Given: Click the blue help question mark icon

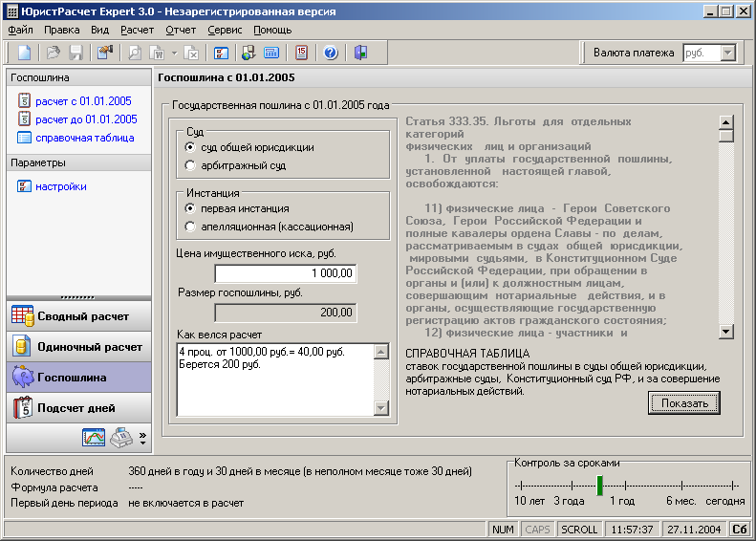Looking at the screenshot, I should pyautogui.click(x=331, y=53).
